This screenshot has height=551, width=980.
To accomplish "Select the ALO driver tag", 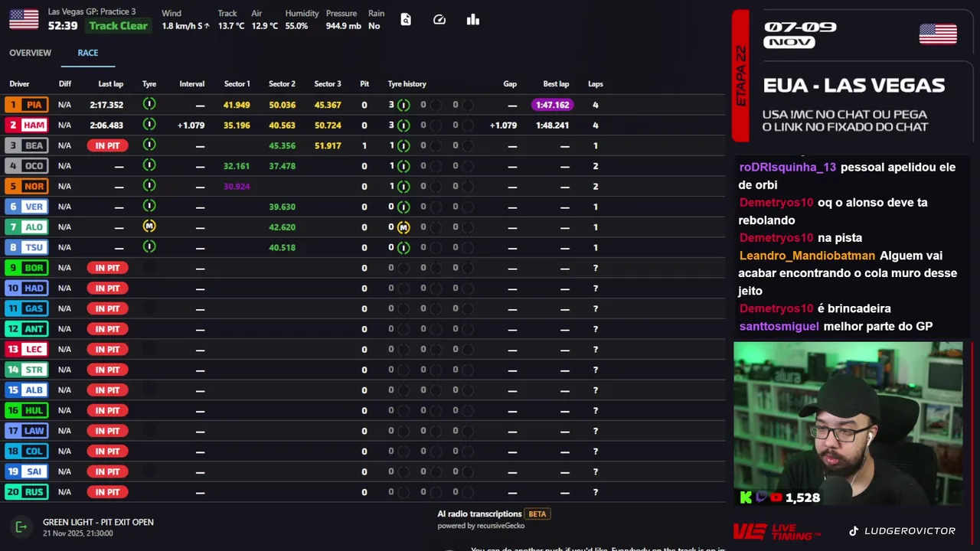I will [x=26, y=227].
